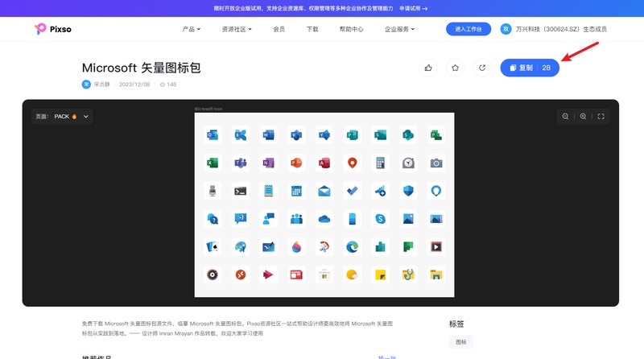Click the thumbs-up like icon
Viewport: 644px width, 359px height.
click(428, 68)
